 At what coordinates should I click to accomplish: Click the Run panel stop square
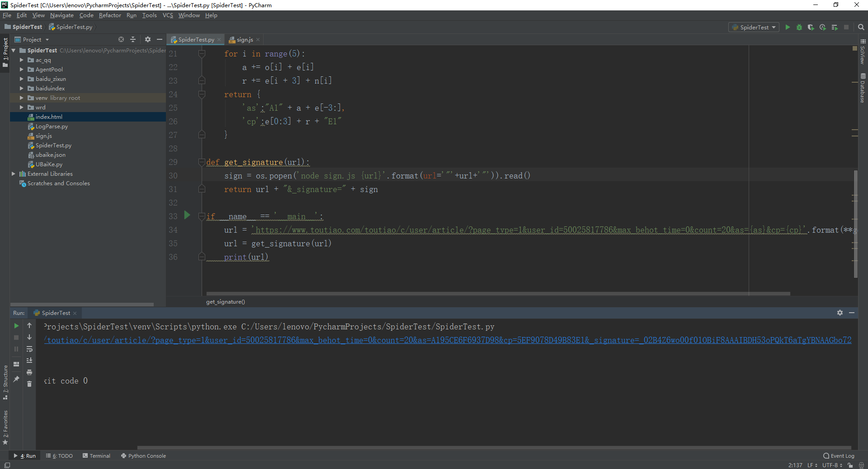click(16, 338)
